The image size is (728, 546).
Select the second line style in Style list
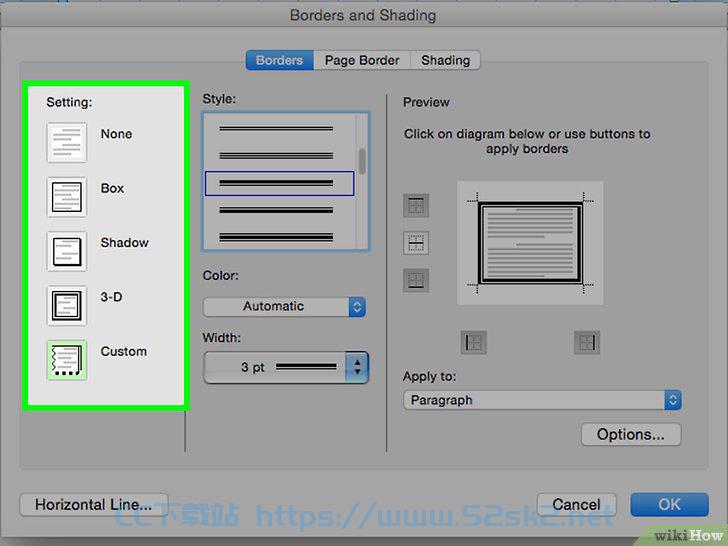[x=276, y=156]
